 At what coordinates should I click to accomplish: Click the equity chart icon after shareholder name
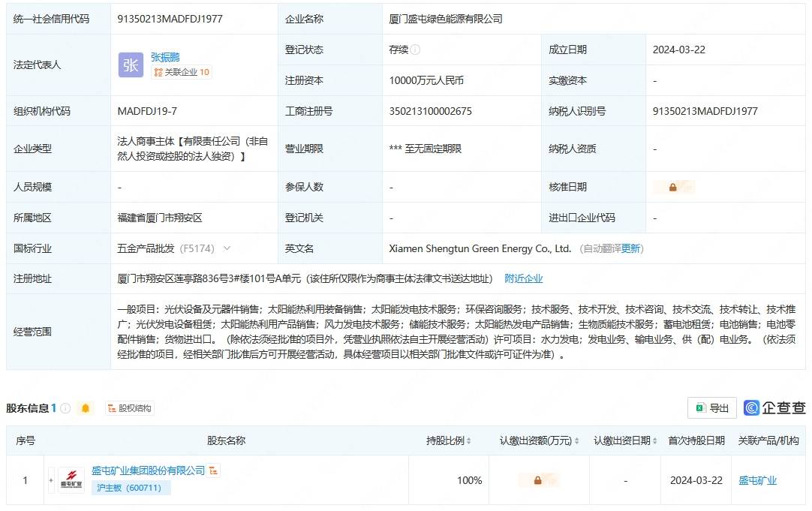click(214, 470)
